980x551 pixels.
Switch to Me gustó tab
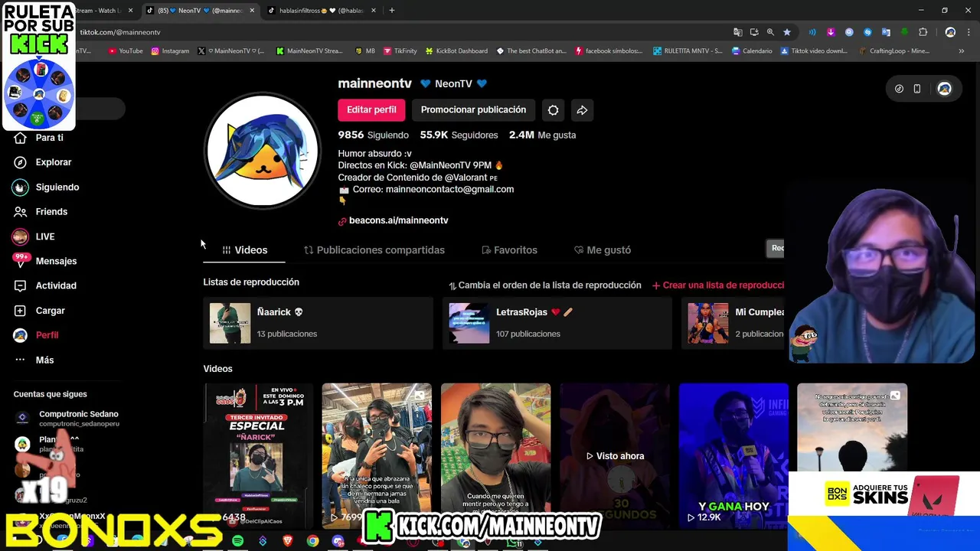coord(603,250)
